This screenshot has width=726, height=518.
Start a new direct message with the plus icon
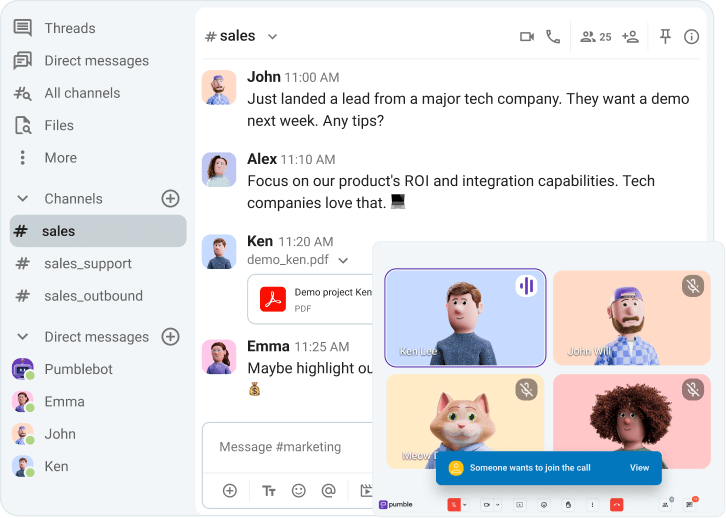(x=170, y=337)
